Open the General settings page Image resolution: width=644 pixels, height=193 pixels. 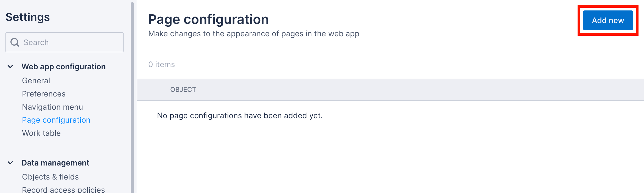coord(36,81)
